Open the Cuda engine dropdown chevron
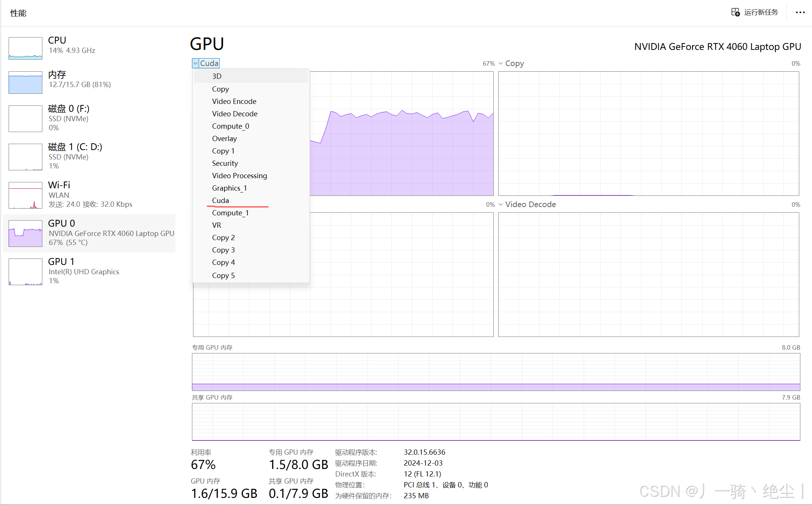812x505 pixels. 195,63
